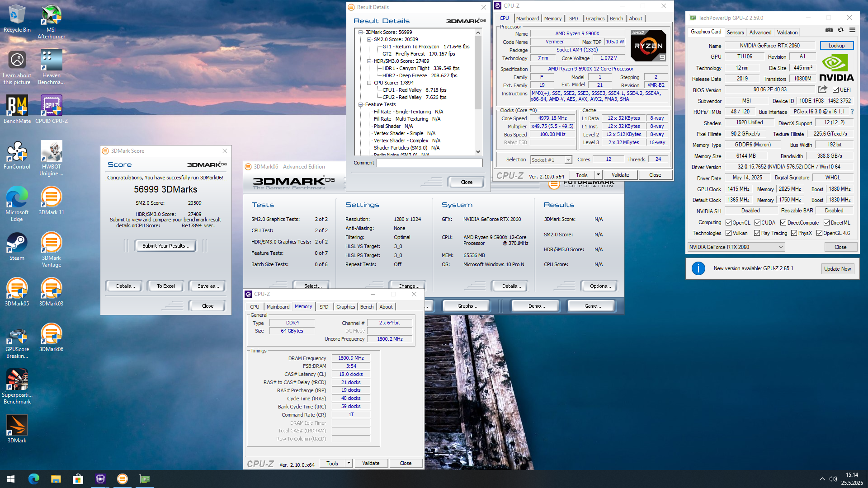Open the Microsoft Edge desktop icon
Screen dimensions: 868x488
tap(17, 204)
